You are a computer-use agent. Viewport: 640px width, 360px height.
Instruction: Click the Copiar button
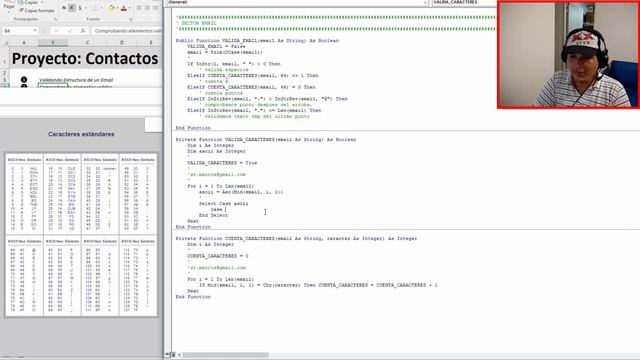point(28,2)
